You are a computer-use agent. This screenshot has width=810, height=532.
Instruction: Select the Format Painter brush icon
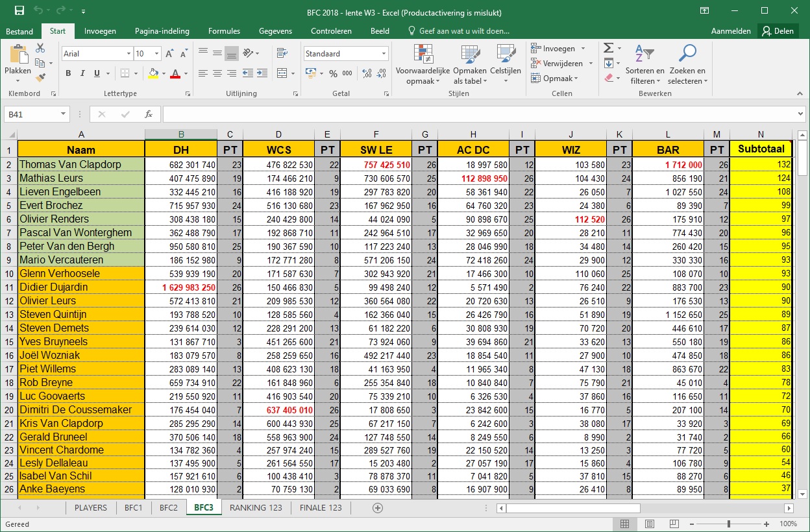pyautogui.click(x=40, y=78)
